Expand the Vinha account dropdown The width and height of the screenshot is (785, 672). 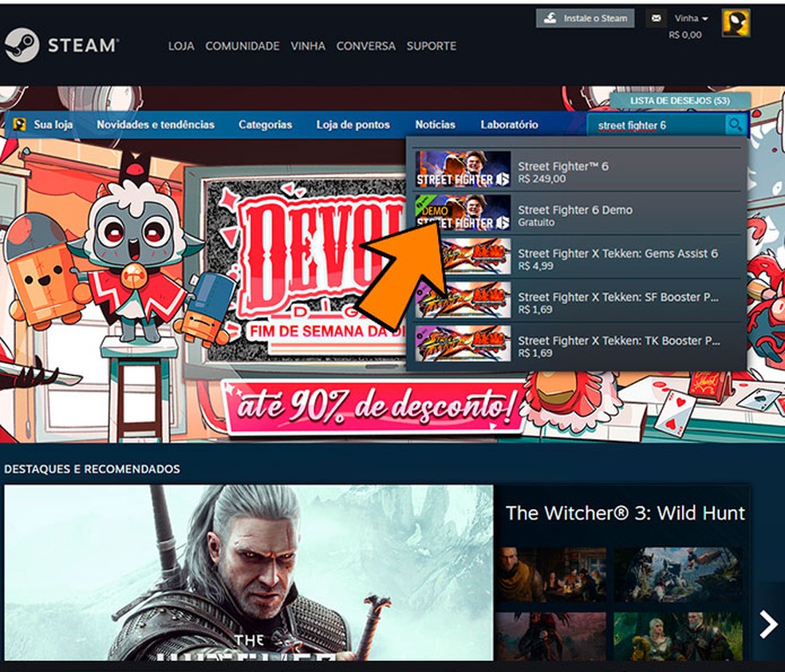(691, 18)
